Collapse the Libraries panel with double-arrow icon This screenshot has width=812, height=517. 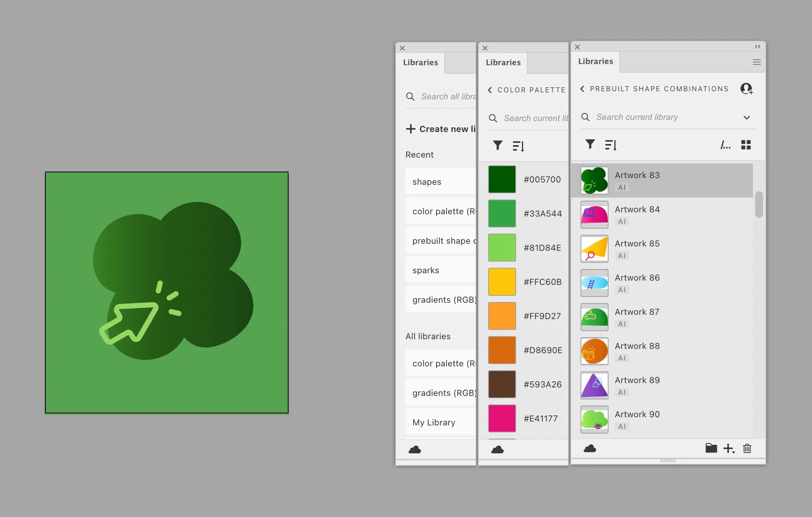point(757,47)
